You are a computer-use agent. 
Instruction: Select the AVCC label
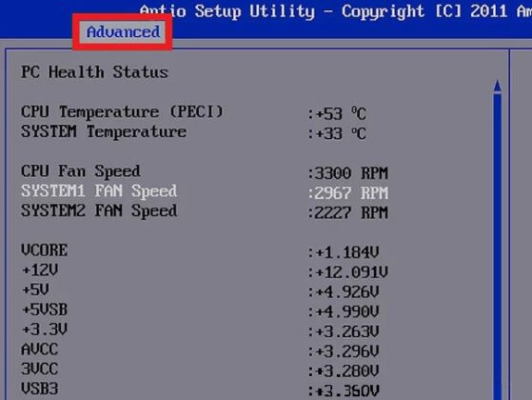pyautogui.click(x=40, y=350)
